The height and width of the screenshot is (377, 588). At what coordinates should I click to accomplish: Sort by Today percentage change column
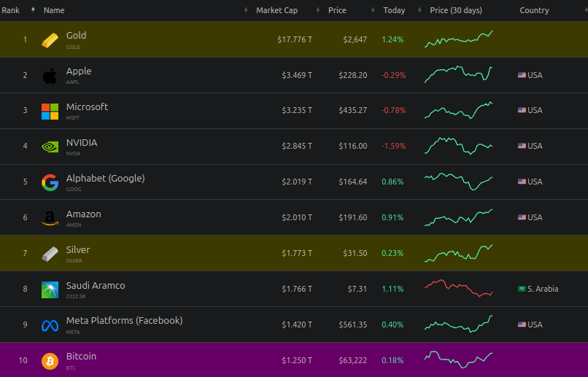(394, 10)
